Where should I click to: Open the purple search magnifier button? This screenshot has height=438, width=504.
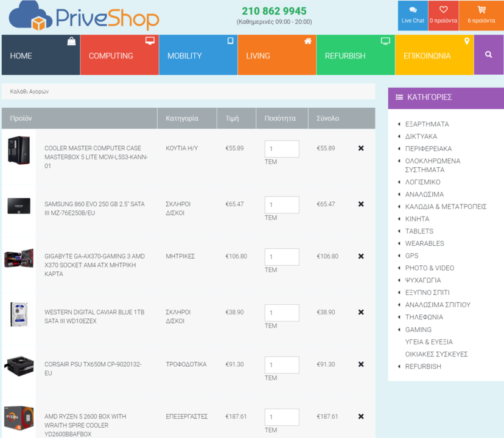(489, 55)
